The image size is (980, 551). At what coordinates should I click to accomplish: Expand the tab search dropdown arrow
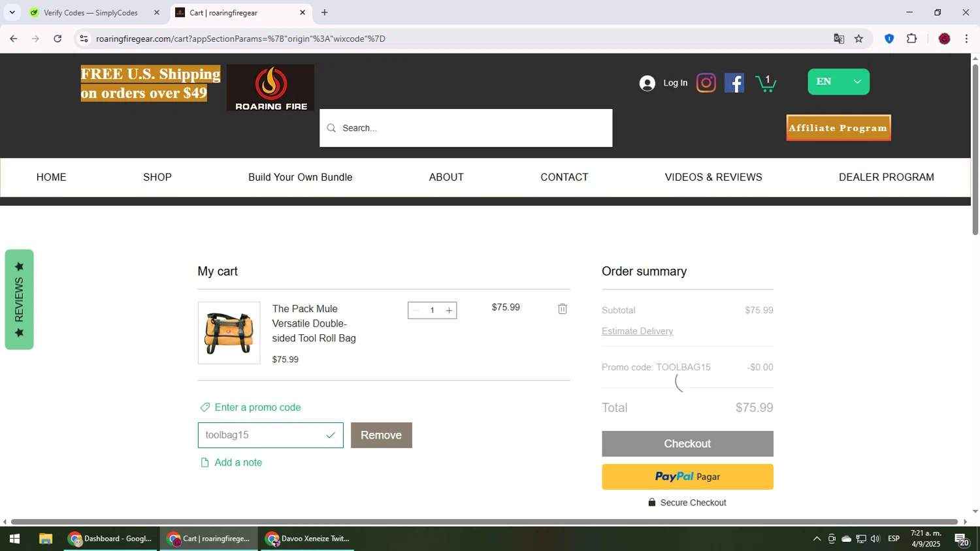tap(12, 12)
